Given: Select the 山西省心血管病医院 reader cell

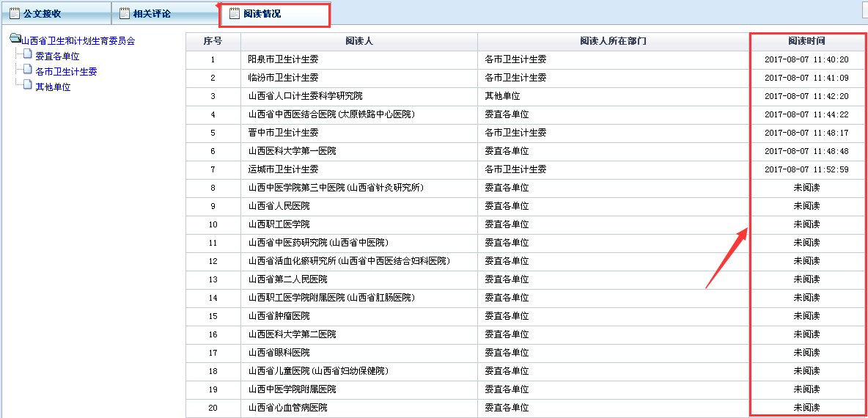Looking at the screenshot, I should point(287,408).
